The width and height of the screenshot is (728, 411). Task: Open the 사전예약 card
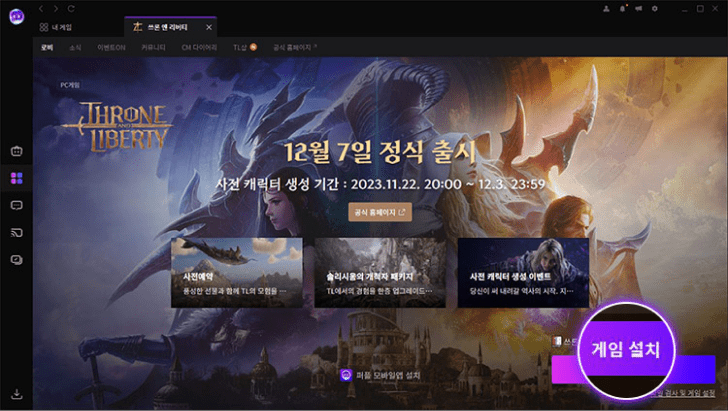[x=237, y=273]
